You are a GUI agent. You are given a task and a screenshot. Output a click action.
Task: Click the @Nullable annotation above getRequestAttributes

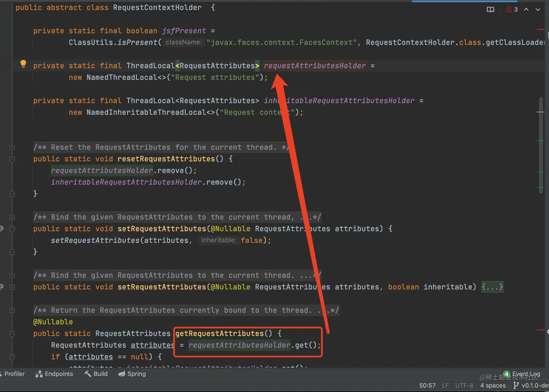tap(53, 322)
